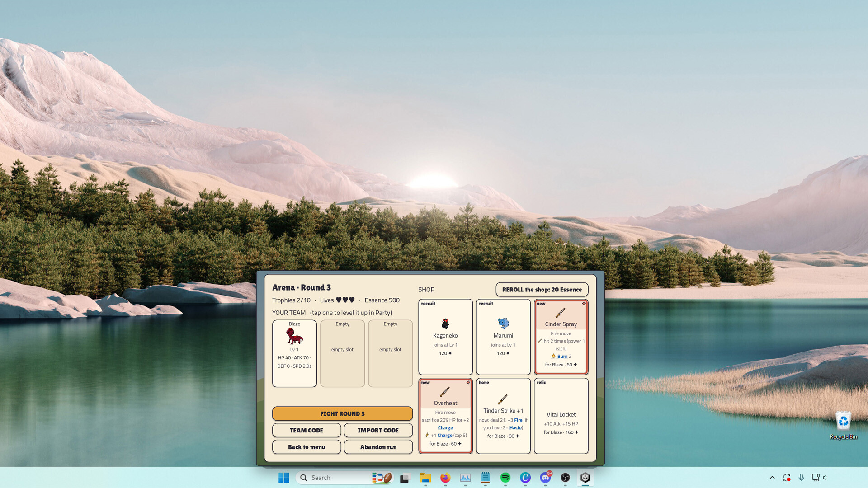Viewport: 868px width, 488px height.
Task: Click FIGHT ROUND 3 button
Action: pyautogui.click(x=342, y=413)
